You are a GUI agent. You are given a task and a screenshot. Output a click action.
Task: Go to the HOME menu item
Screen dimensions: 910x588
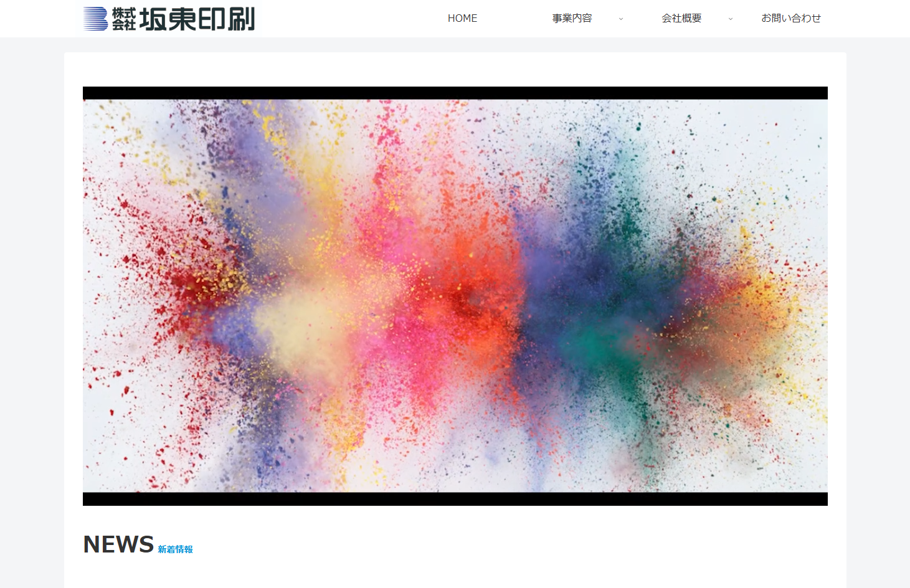(462, 19)
